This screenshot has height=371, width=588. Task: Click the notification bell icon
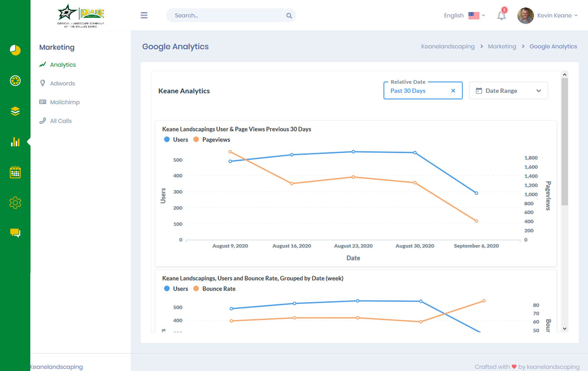click(502, 16)
